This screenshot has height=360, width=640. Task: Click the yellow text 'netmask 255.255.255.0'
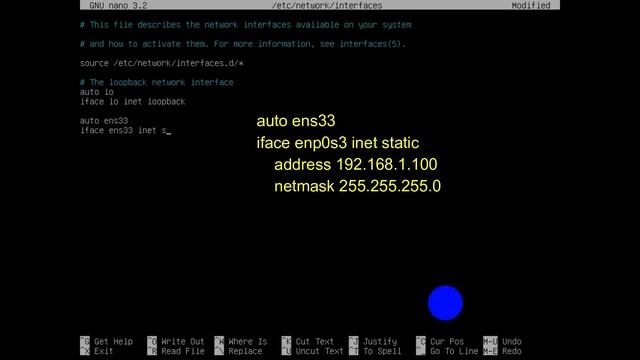pyautogui.click(x=358, y=186)
